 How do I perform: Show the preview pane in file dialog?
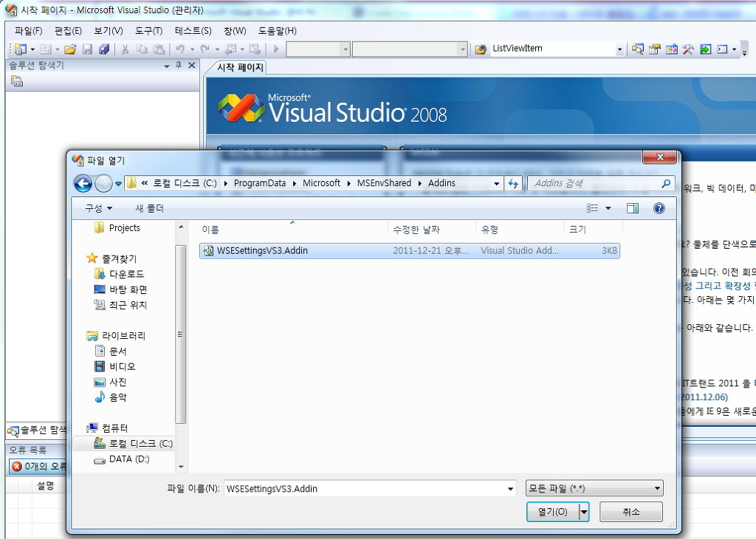pyautogui.click(x=633, y=207)
